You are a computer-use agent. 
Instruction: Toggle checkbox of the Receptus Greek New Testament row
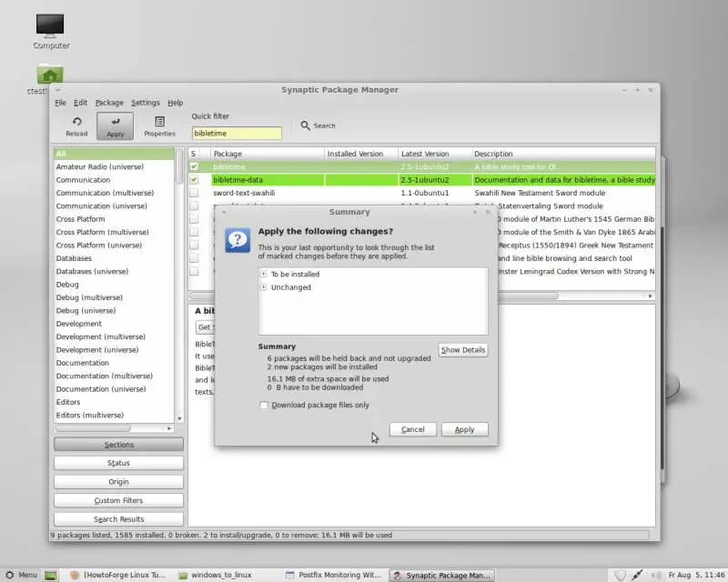click(x=194, y=245)
